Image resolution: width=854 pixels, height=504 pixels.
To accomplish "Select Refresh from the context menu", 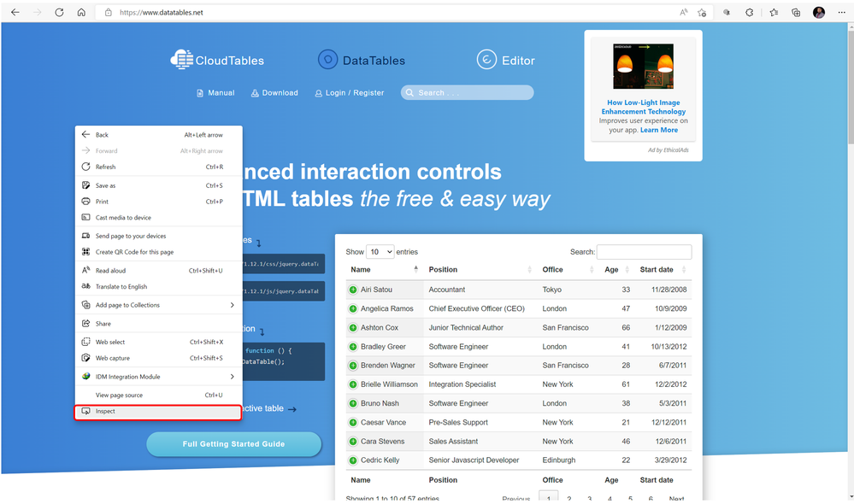I will pyautogui.click(x=158, y=167).
